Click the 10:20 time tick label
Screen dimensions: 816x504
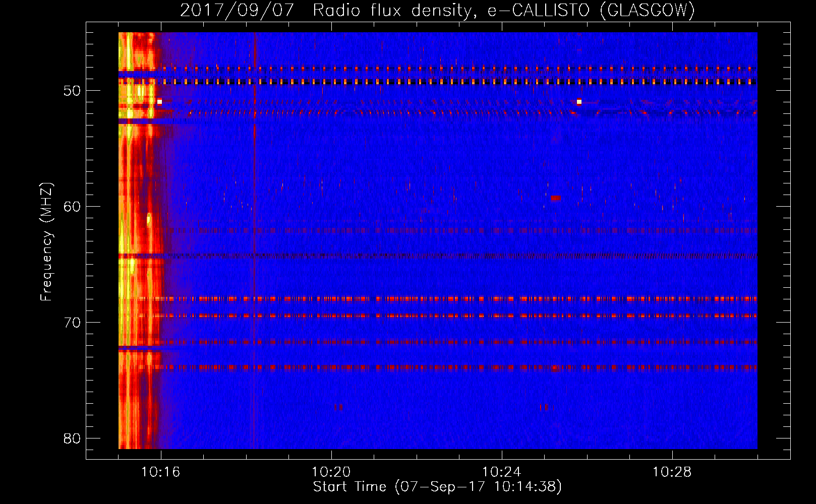331,472
